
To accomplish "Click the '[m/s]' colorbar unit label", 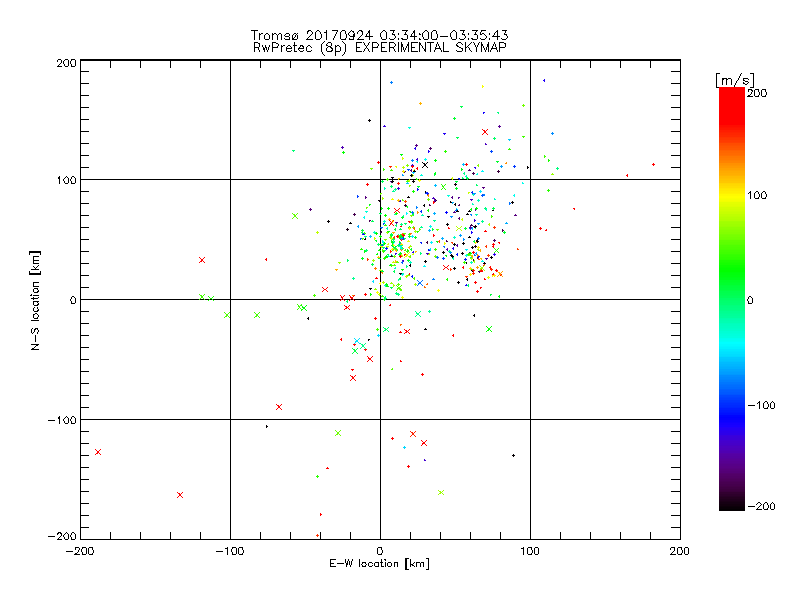I will click(735, 80).
